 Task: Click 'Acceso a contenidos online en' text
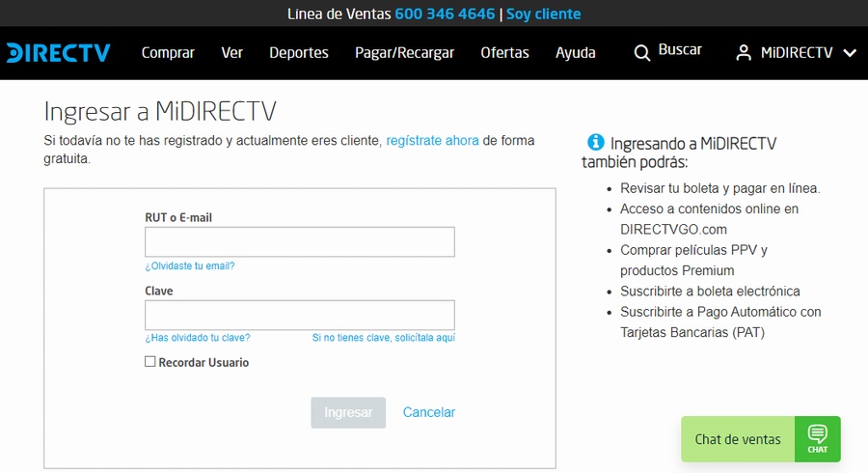(709, 209)
